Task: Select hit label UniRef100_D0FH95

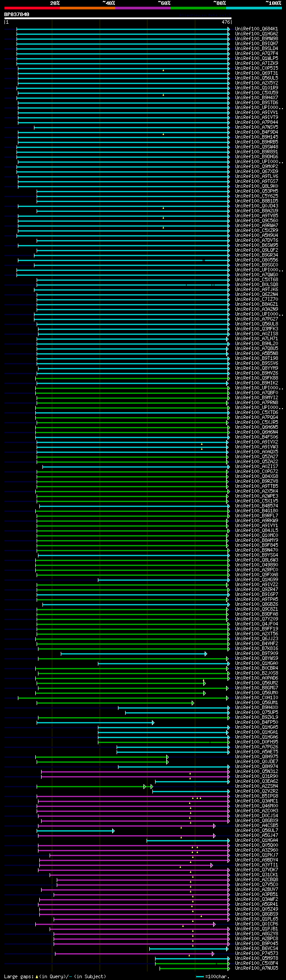Action: point(257,742)
